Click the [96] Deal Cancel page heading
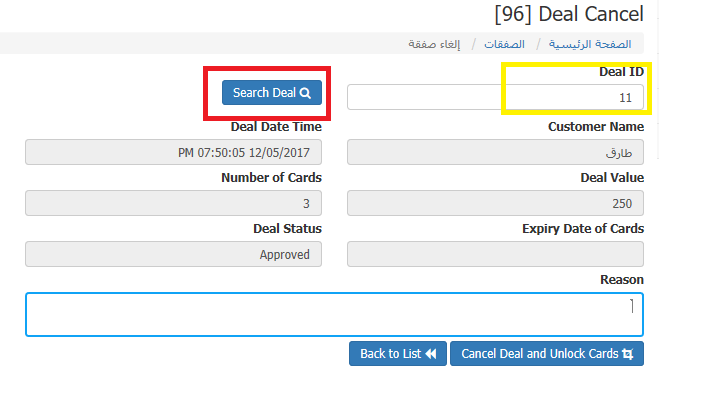 tap(569, 14)
